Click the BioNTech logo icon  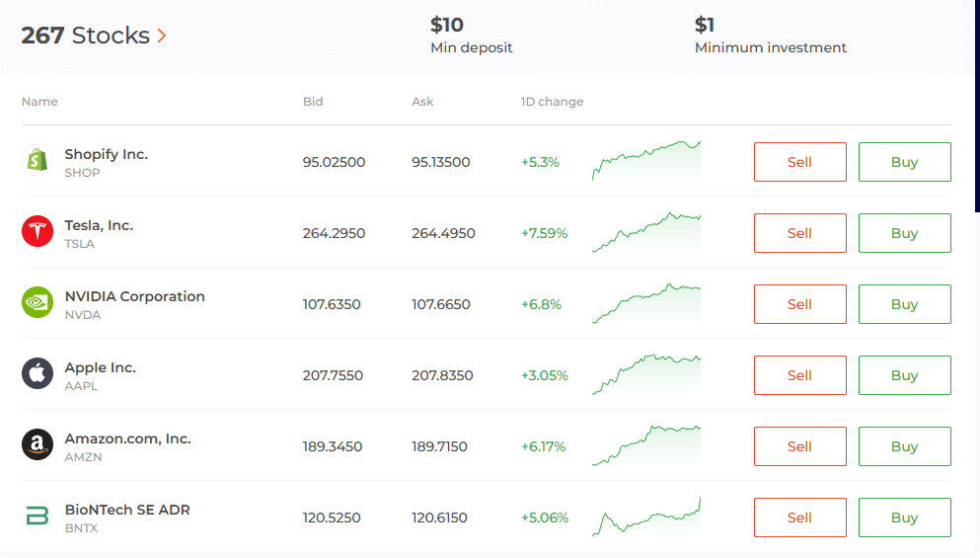point(38,518)
